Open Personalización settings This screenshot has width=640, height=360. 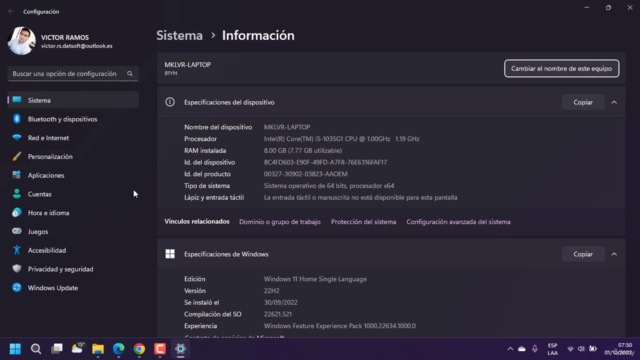[x=73, y=156]
